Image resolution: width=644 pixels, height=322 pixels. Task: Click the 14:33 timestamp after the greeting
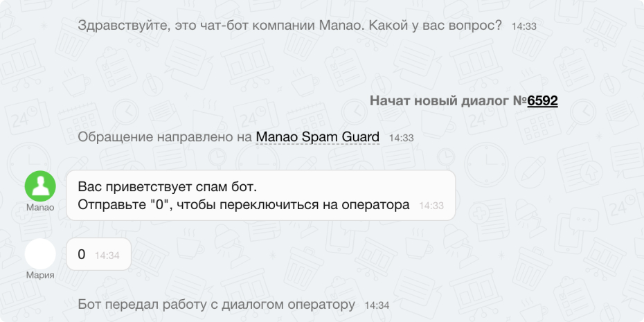pyautogui.click(x=524, y=26)
